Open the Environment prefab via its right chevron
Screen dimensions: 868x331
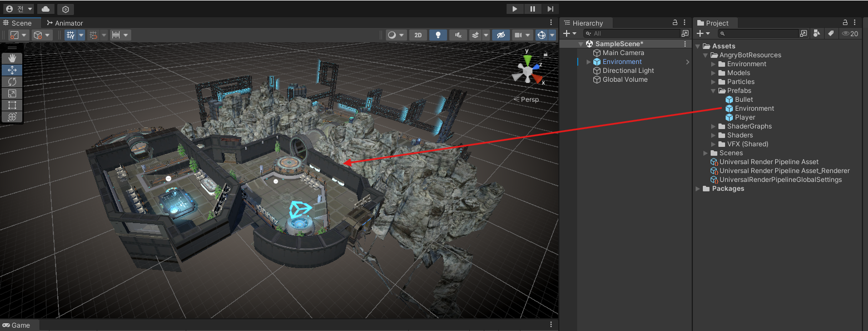point(687,62)
